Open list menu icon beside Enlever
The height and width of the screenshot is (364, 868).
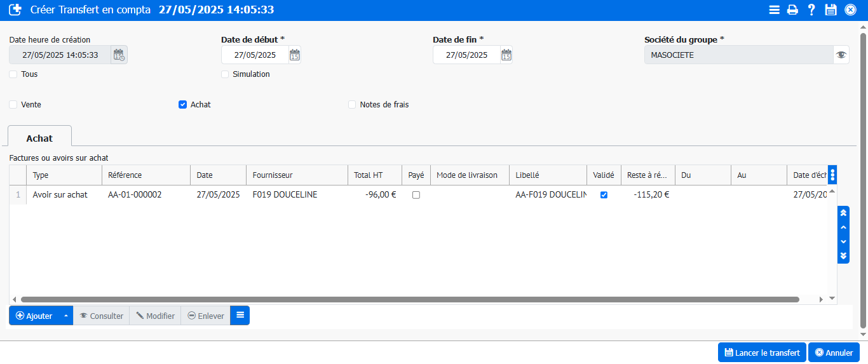240,316
